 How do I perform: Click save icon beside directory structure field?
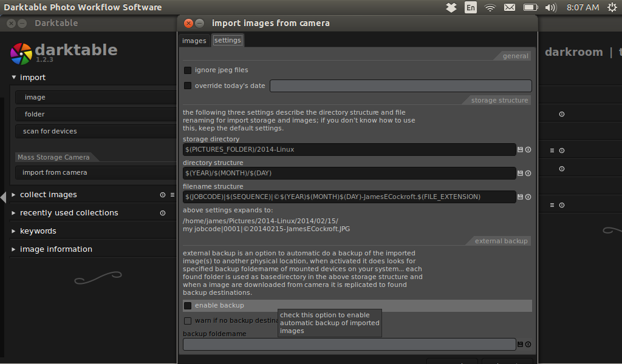click(x=521, y=174)
